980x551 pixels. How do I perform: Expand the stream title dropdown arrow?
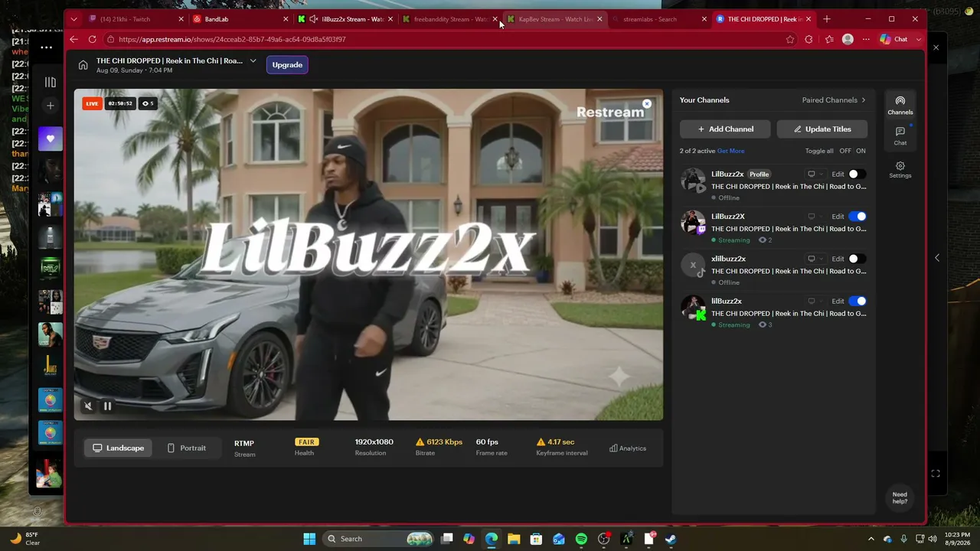pyautogui.click(x=253, y=60)
